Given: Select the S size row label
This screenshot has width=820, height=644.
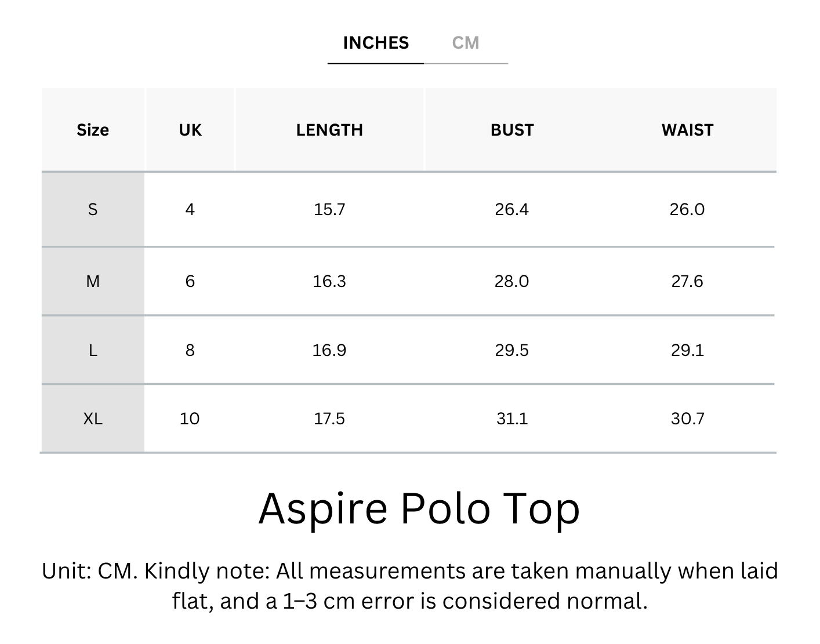Looking at the screenshot, I should [x=93, y=209].
